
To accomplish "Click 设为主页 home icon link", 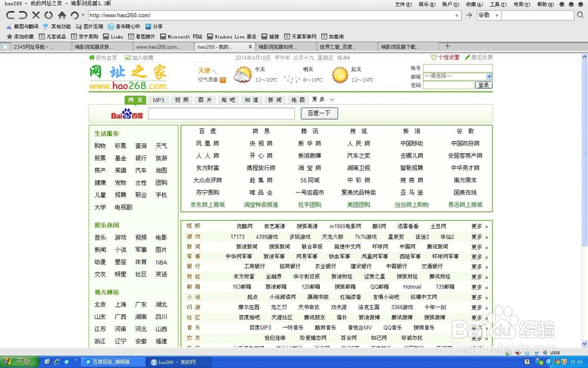I will pos(103,58).
